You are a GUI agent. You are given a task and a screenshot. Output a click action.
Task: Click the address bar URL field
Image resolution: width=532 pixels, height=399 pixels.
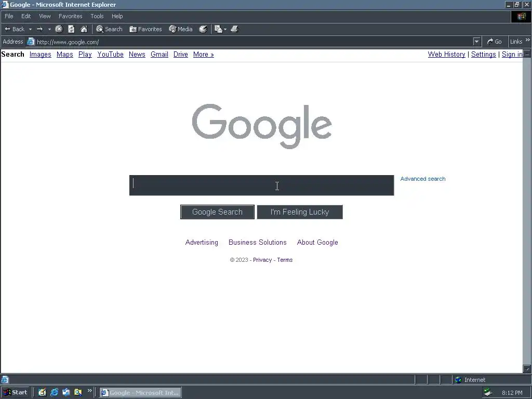255,42
